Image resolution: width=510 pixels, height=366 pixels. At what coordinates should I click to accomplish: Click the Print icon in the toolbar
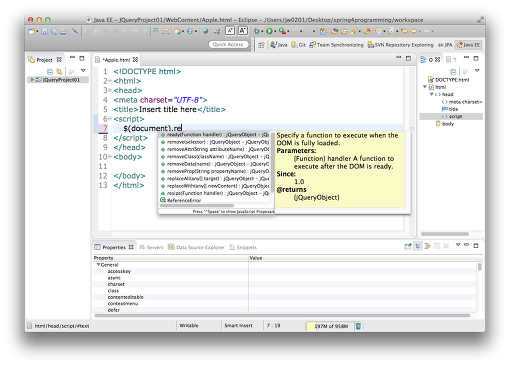coord(63,31)
